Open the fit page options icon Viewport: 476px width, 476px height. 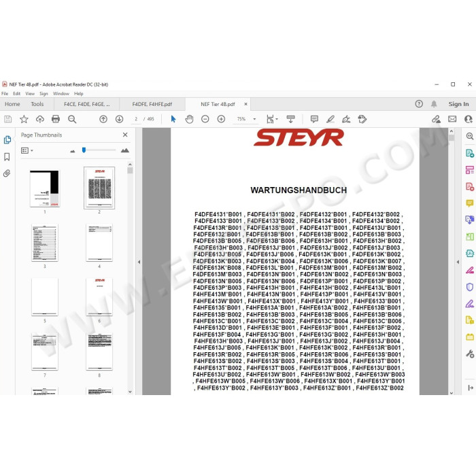[x=272, y=119]
